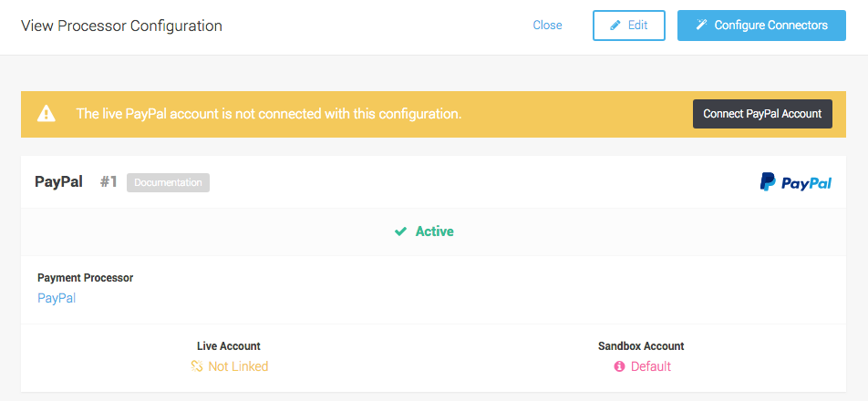Open the Documentation badge

coord(168,182)
